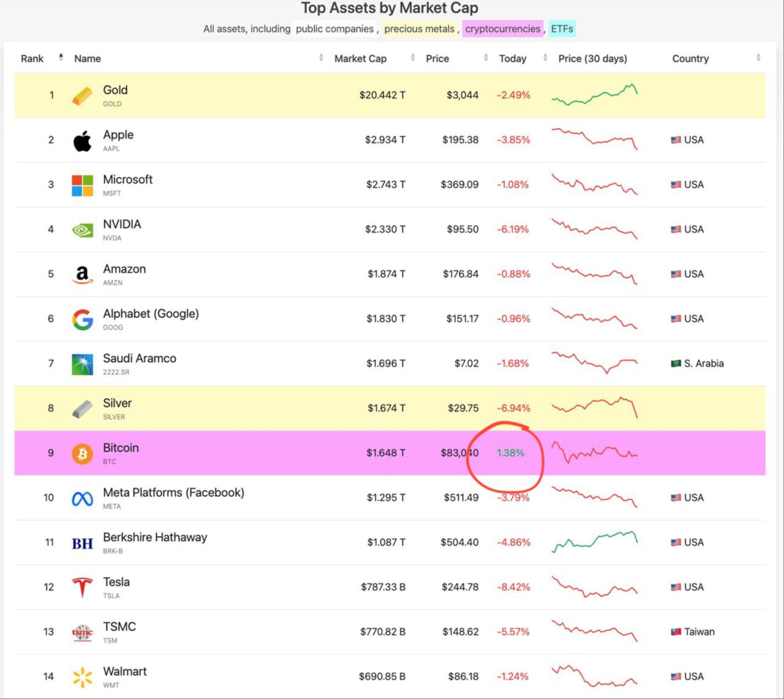Viewport: 784px width, 699px height.
Task: Open the NVIDIA company link
Action: pyautogui.click(x=122, y=224)
